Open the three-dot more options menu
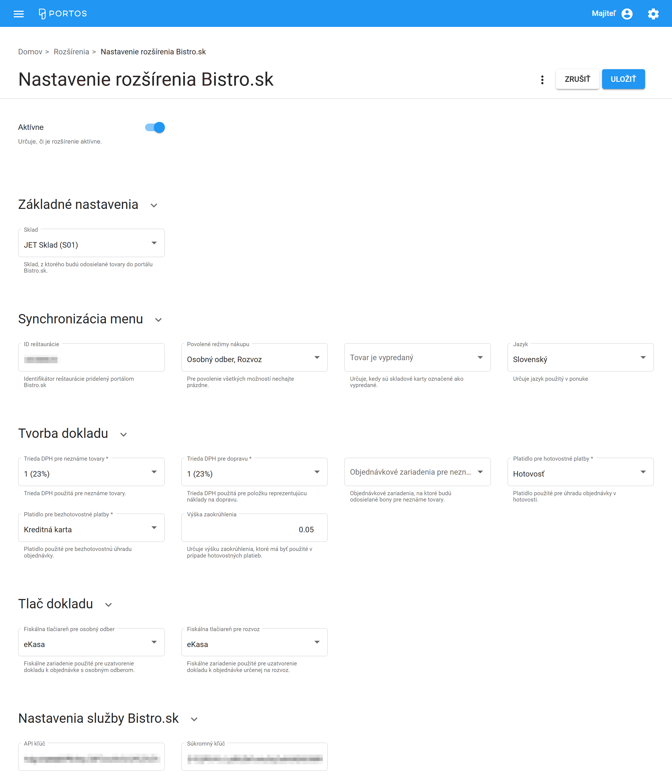The width and height of the screenshot is (672, 784). tap(542, 79)
